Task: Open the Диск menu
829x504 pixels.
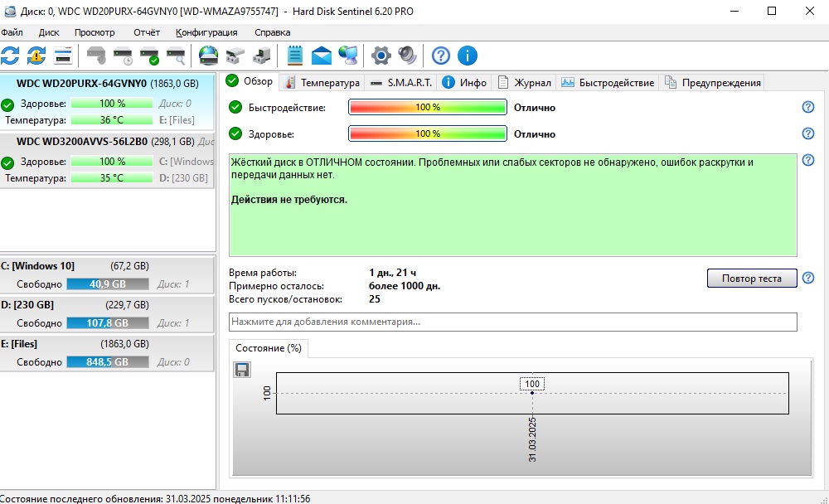Action: click(x=49, y=32)
